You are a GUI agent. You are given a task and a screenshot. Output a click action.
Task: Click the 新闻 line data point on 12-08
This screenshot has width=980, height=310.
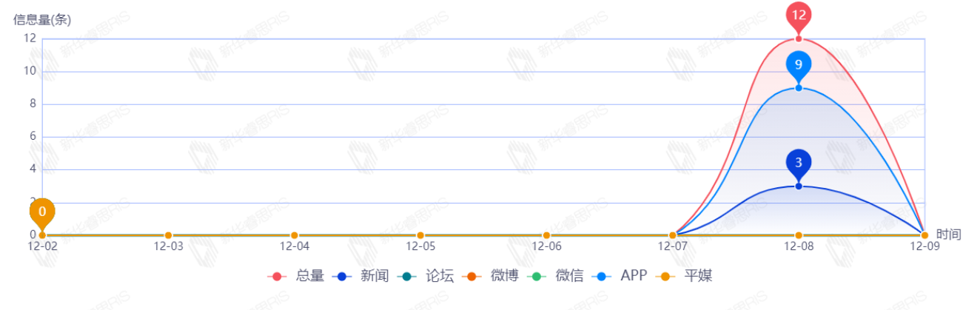(799, 186)
